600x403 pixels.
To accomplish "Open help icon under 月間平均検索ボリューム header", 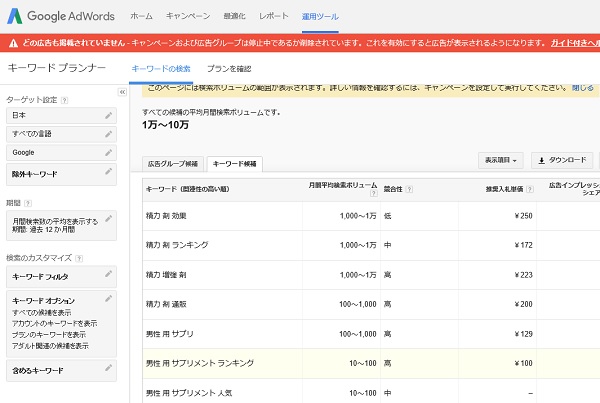I will click(x=374, y=193).
